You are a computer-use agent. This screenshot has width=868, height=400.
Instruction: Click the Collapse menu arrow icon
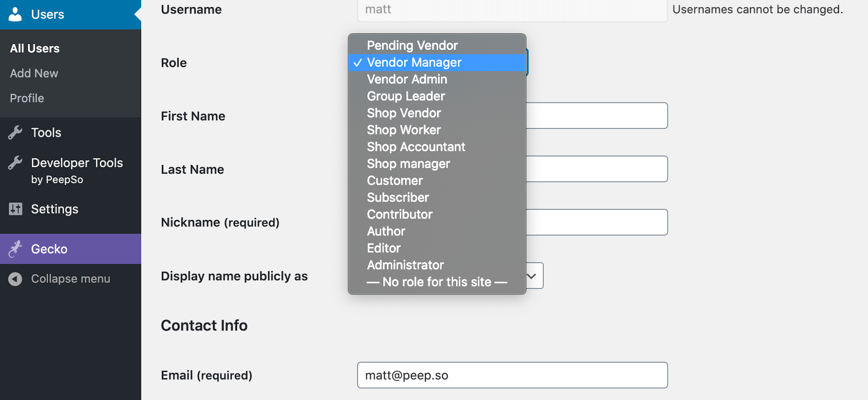point(15,279)
